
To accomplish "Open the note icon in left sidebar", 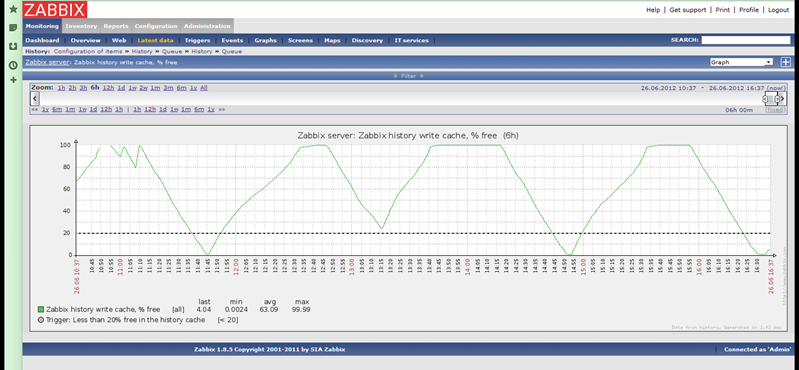I will click(x=13, y=28).
